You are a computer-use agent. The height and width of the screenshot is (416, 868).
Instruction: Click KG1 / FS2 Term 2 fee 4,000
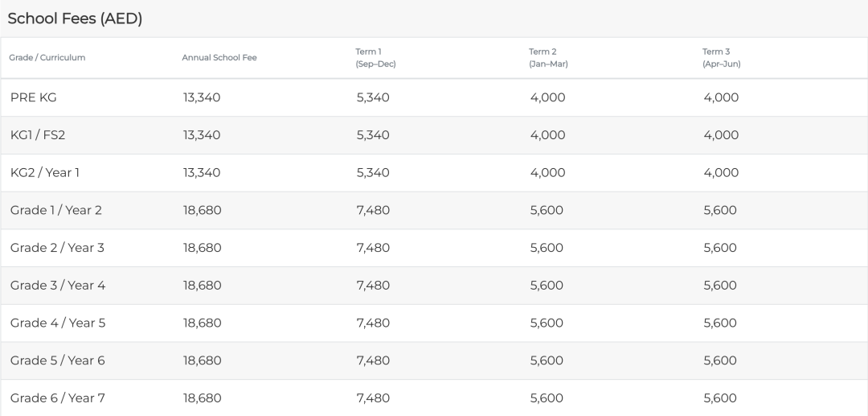[547, 135]
